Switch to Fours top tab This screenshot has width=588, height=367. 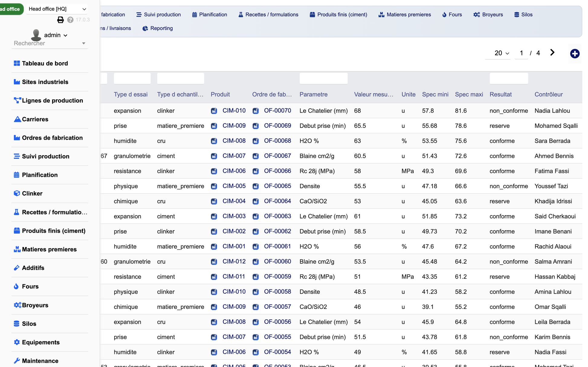pyautogui.click(x=452, y=14)
